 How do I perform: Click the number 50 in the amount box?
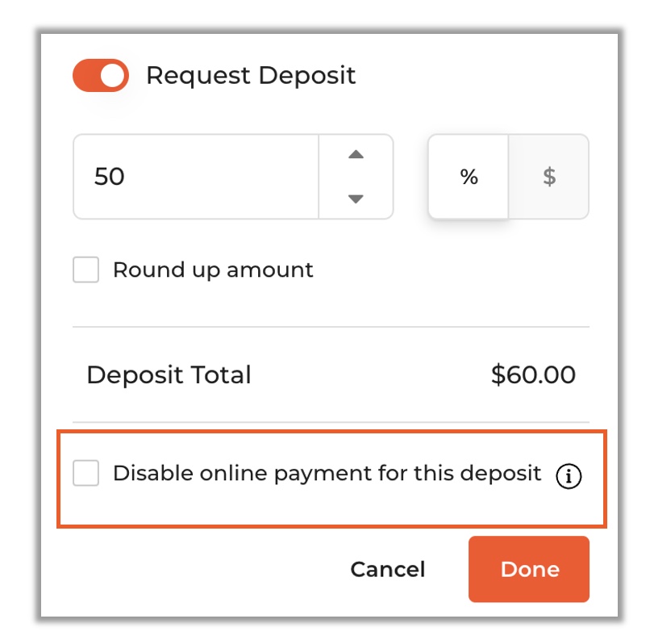coord(110,177)
